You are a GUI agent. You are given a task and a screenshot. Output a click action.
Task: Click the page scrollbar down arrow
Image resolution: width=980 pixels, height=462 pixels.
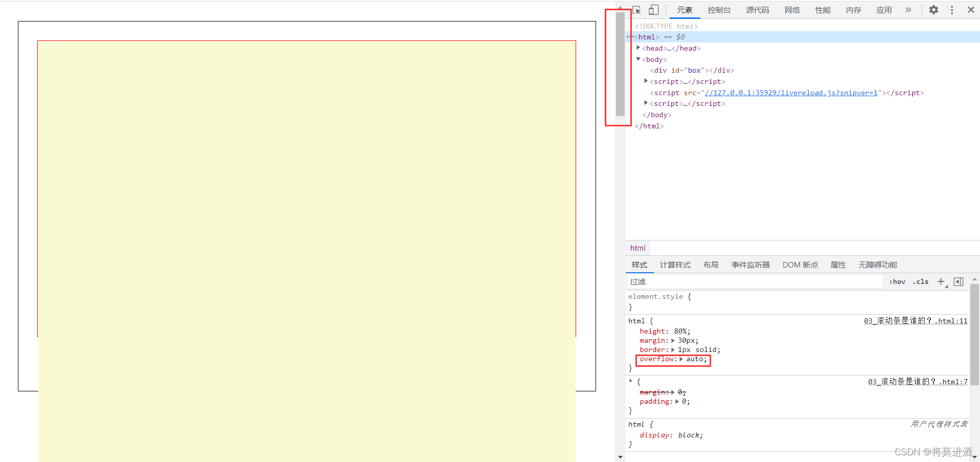pos(620,457)
